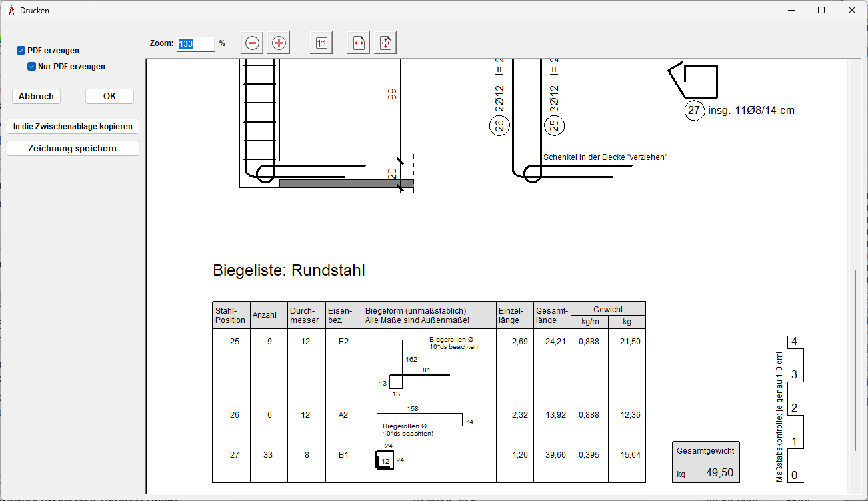Screen dimensions: 868x501
Task: Click the Biegeliste: Rundstahl heading
Action: [289, 270]
